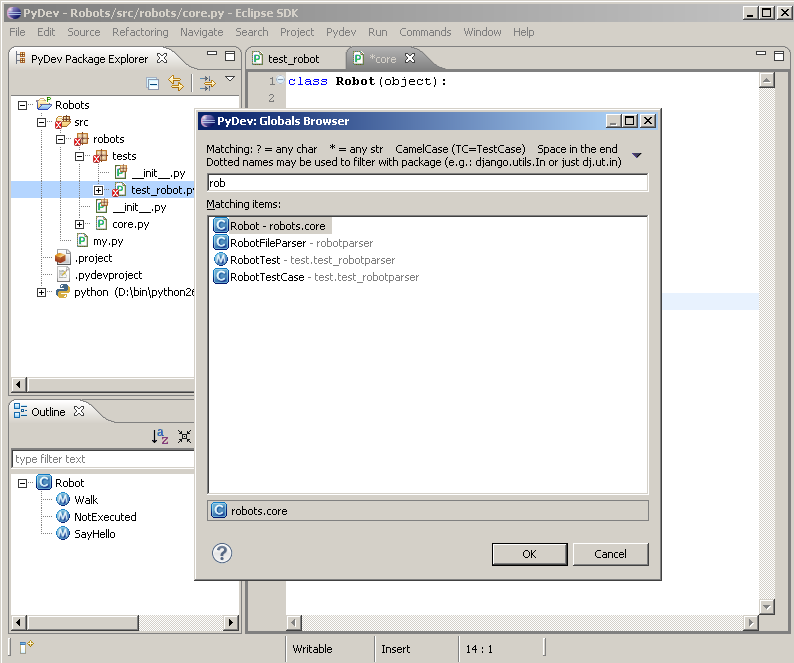Click the Globals Browser search field
This screenshot has height=663, width=794.
[427, 183]
